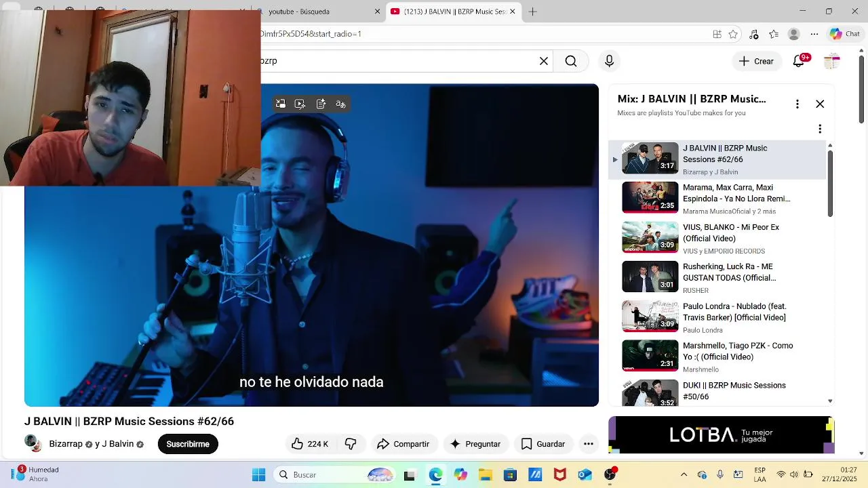
Task: Add this page to Edge favorites
Action: [x=733, y=34]
